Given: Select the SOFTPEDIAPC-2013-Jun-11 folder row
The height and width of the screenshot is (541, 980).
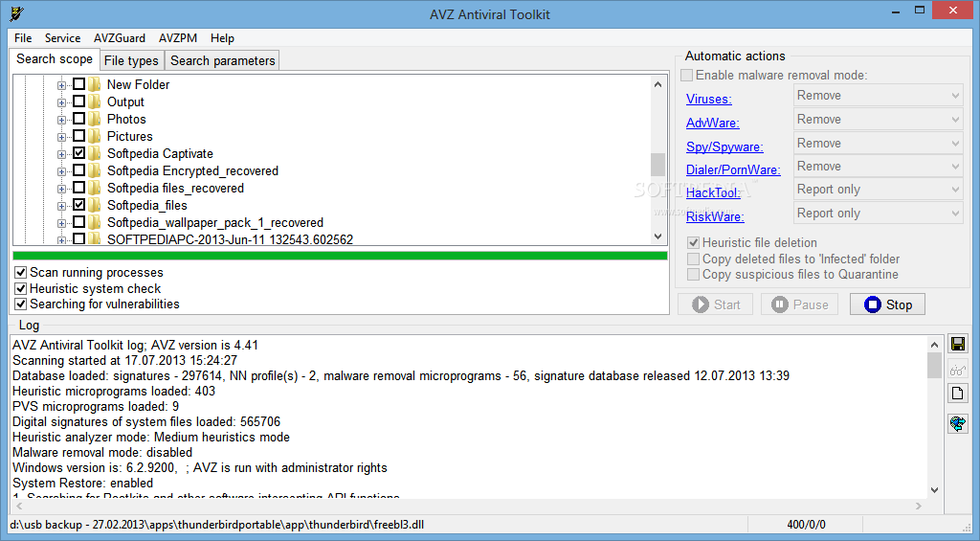Looking at the screenshot, I should click(230, 239).
